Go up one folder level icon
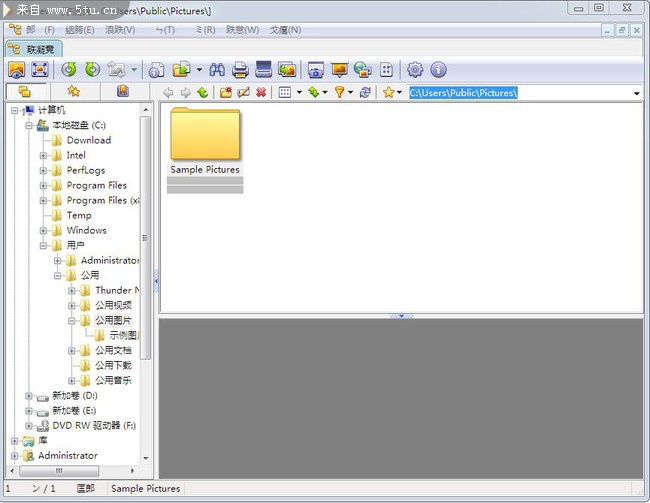The width and height of the screenshot is (650, 503). click(202, 92)
